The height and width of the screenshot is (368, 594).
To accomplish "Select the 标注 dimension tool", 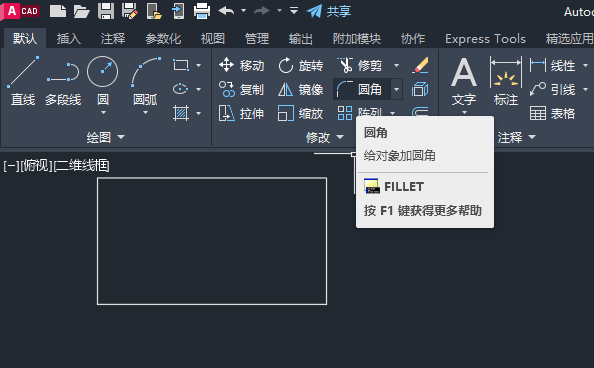I will [x=506, y=81].
